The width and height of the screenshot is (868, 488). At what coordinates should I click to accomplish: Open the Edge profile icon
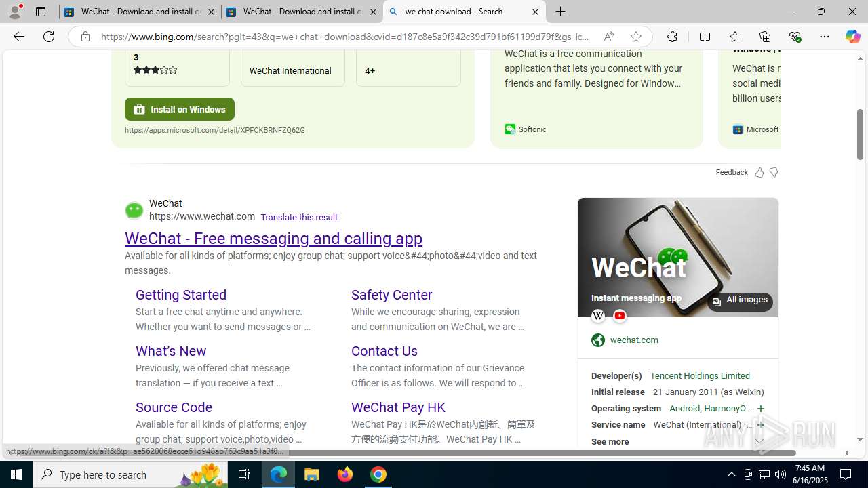pos(15,12)
